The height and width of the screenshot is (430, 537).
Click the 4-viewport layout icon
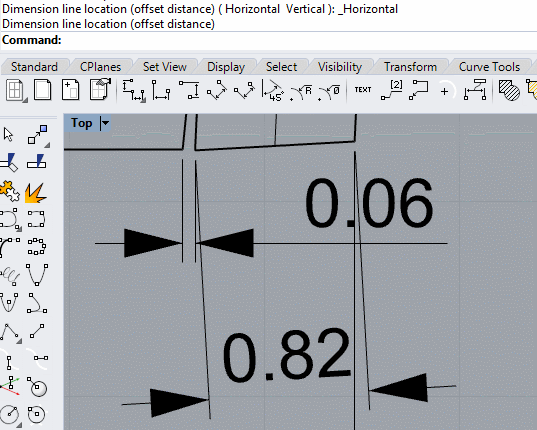point(15,90)
